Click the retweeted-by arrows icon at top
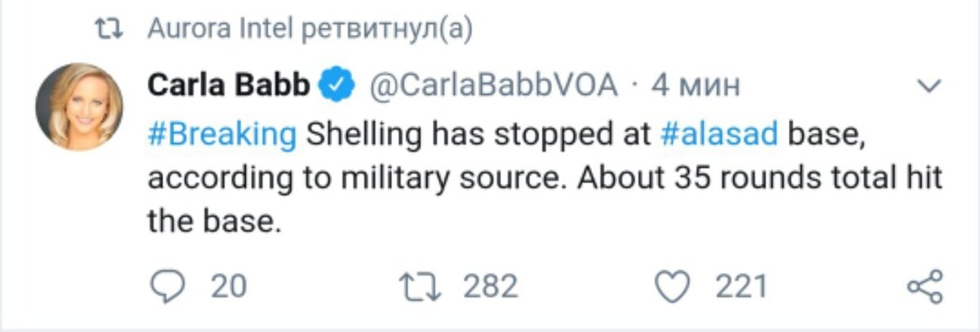This screenshot has height=332, width=980. pos(108,32)
